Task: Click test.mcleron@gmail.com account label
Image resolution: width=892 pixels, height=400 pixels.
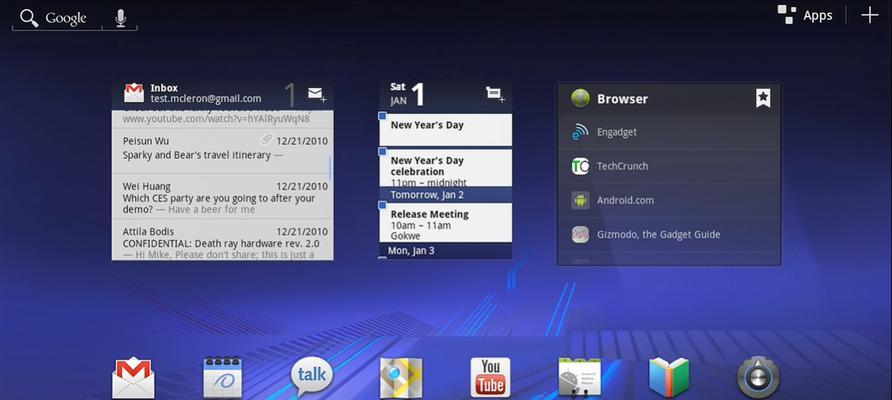Action: (x=206, y=98)
